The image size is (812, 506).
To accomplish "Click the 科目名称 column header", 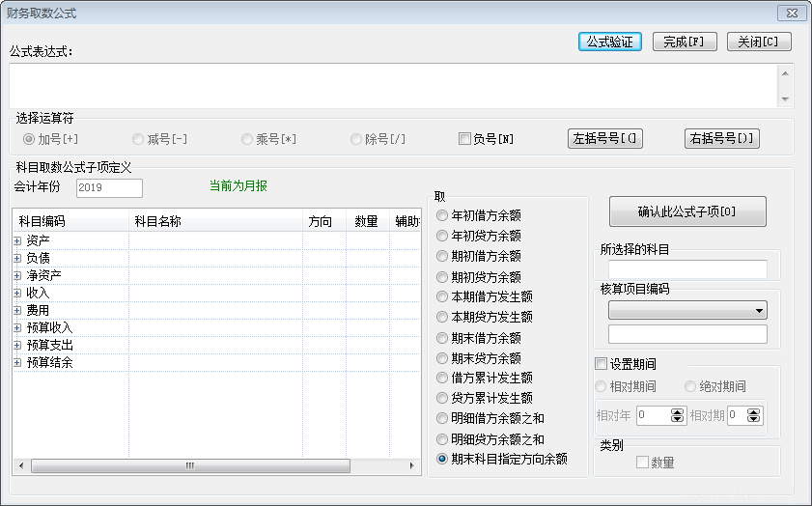I will click(x=214, y=222).
